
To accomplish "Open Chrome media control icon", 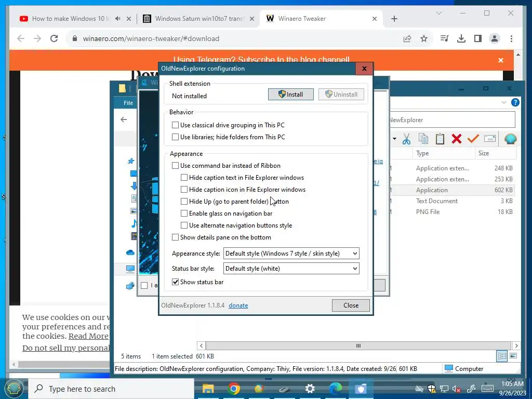I will [x=444, y=38].
